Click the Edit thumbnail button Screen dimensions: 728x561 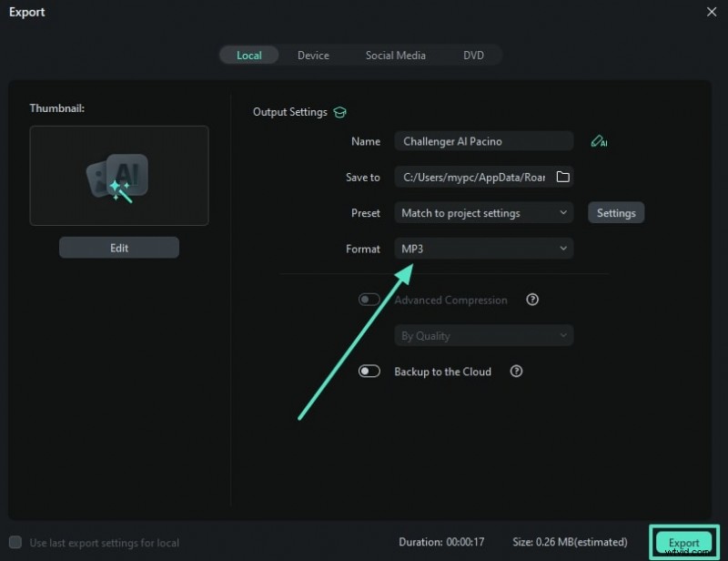(118, 247)
